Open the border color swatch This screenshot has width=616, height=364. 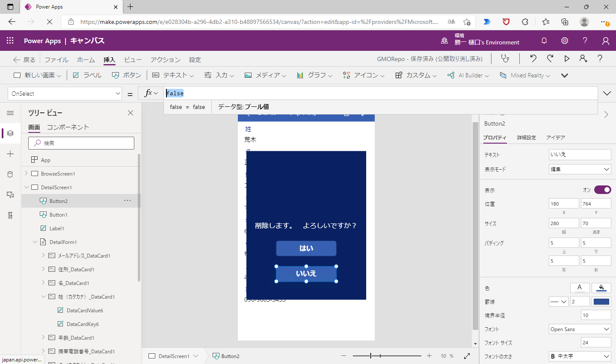pyautogui.click(x=601, y=302)
